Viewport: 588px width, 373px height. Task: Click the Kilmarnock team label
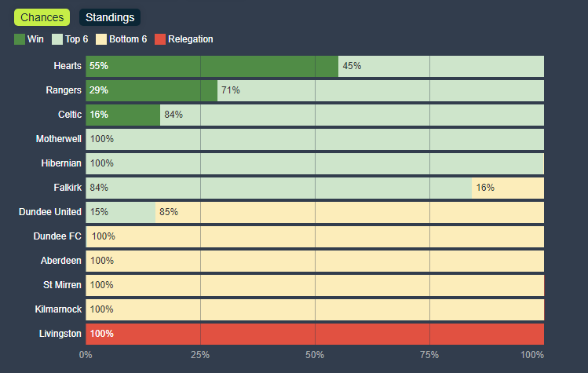pos(59,309)
